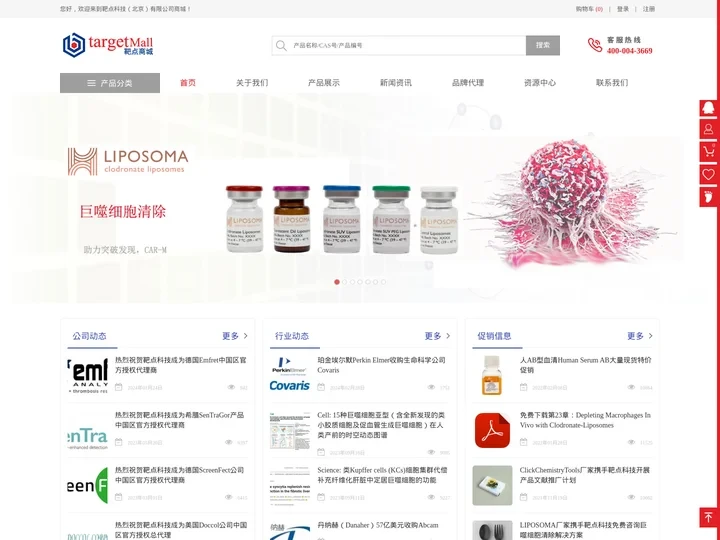This screenshot has height=540, width=720.
Task: Select the 行业动态 section tab
Action: pos(292,336)
